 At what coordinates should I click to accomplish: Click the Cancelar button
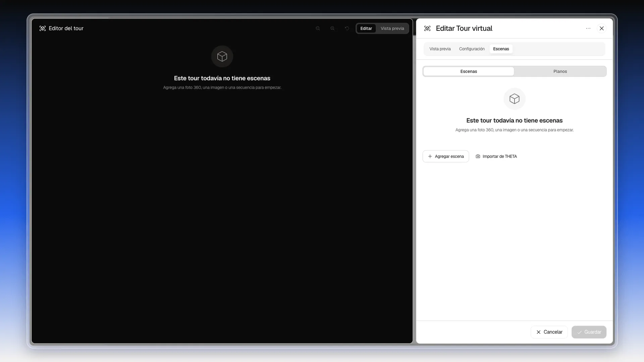[x=549, y=332]
